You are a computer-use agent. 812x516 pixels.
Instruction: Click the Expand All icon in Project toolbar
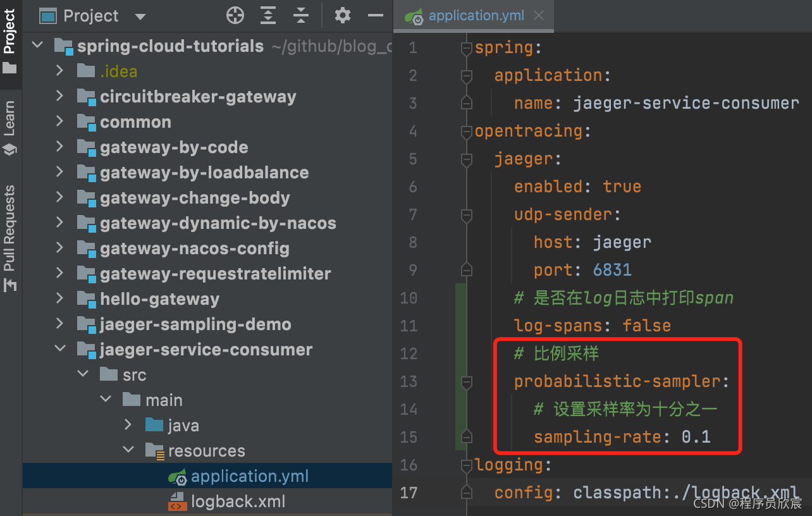click(268, 16)
